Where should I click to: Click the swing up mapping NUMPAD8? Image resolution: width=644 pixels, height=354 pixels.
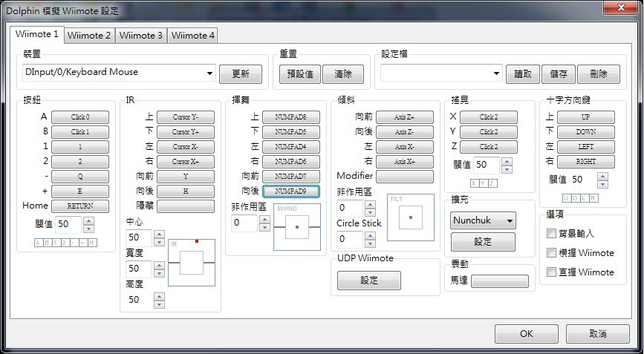pos(290,117)
